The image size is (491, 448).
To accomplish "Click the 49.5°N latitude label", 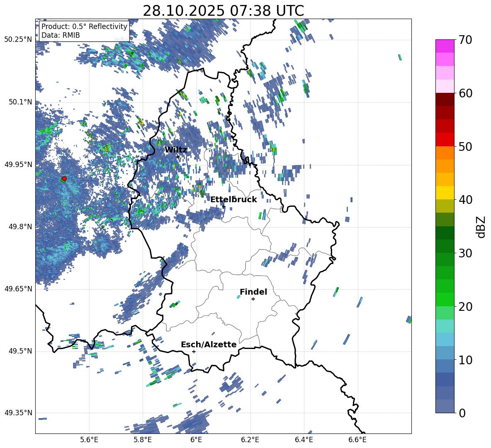I will coord(20,351).
